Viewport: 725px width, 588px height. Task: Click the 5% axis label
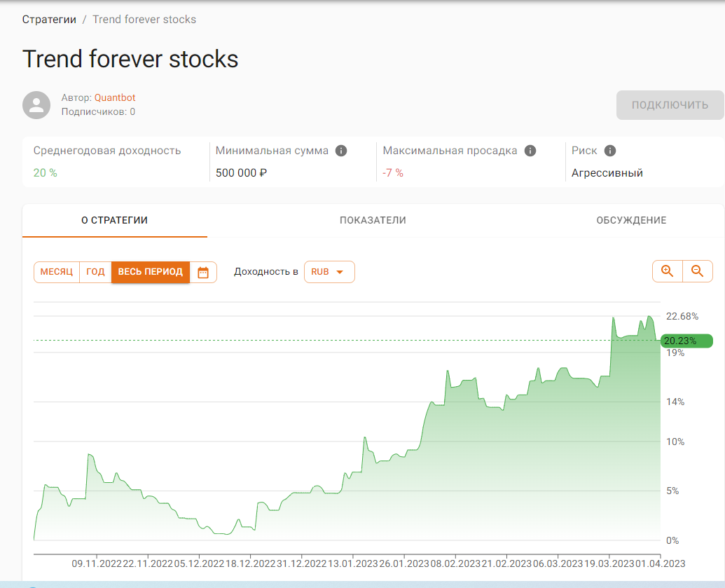(672, 491)
